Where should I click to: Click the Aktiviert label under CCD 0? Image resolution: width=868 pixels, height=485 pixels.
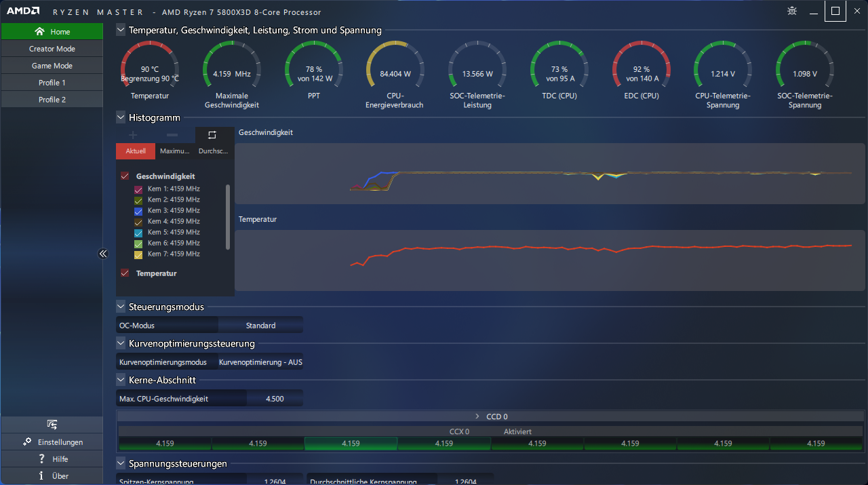517,431
